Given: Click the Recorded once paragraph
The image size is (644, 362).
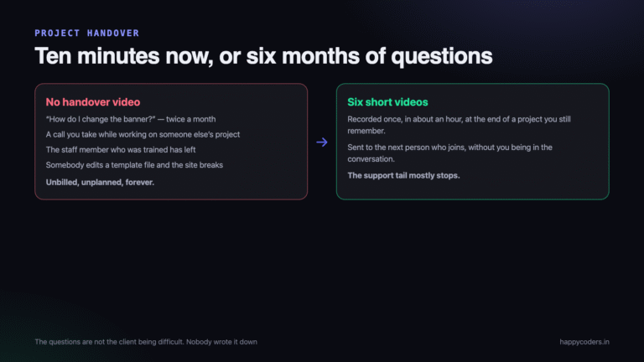Looking at the screenshot, I should click(x=459, y=125).
